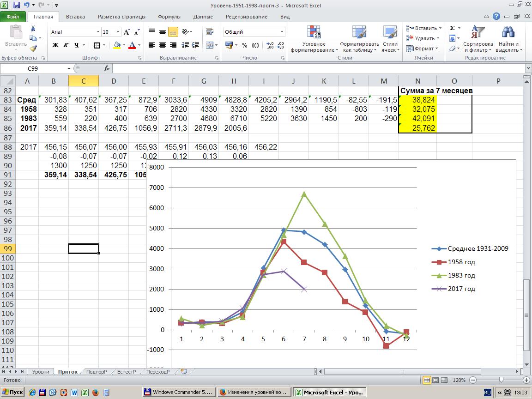Center text horizontally
The width and height of the screenshot is (532, 399).
(x=163, y=45)
